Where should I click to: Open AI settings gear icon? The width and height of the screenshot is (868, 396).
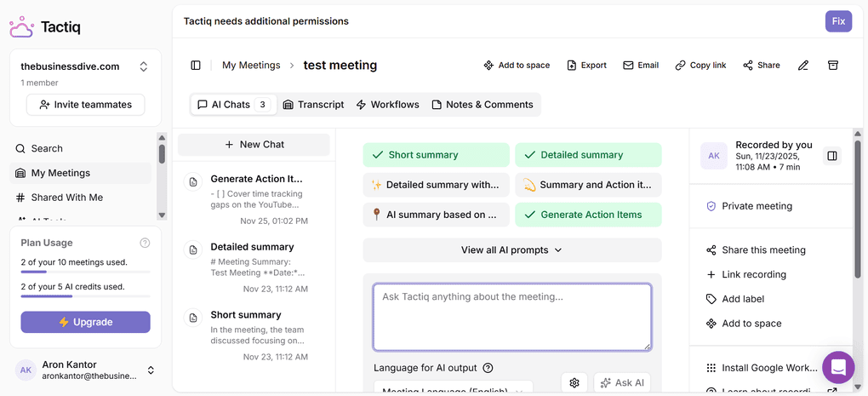tap(574, 382)
